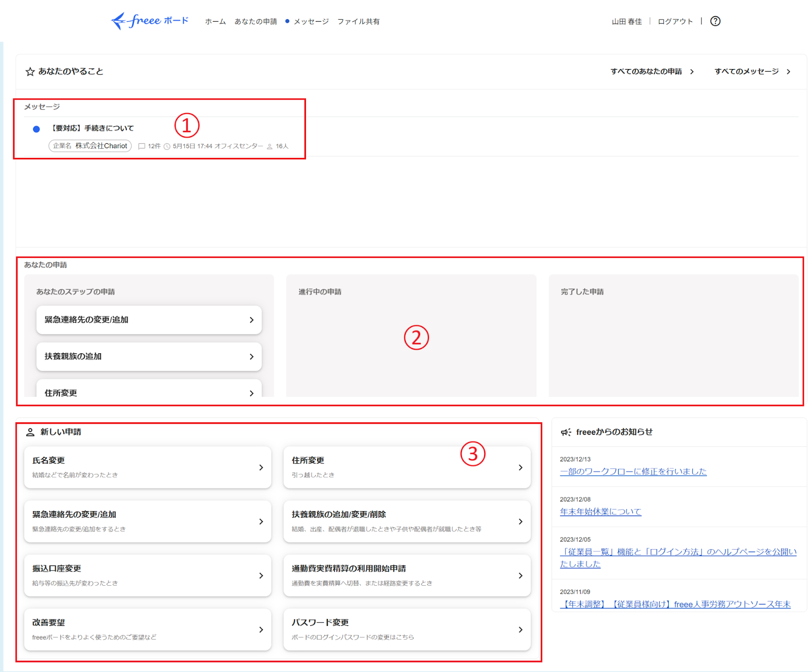Start a new 氏名変更 request

point(148,467)
